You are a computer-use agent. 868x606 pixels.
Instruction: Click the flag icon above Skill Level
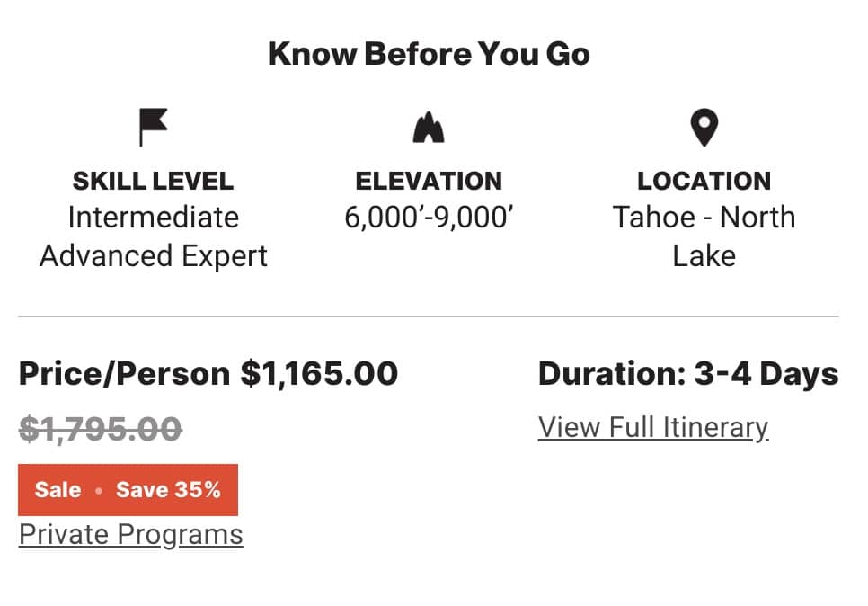(x=153, y=127)
